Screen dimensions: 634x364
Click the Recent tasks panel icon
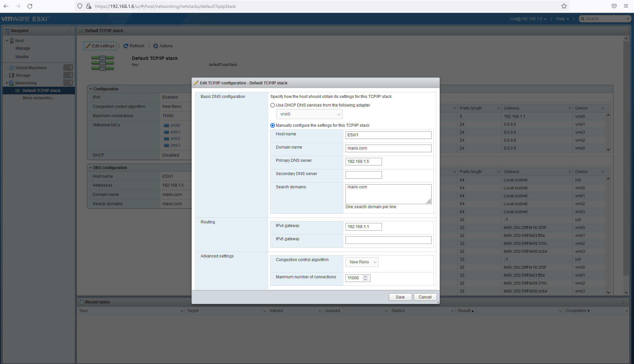(x=81, y=302)
